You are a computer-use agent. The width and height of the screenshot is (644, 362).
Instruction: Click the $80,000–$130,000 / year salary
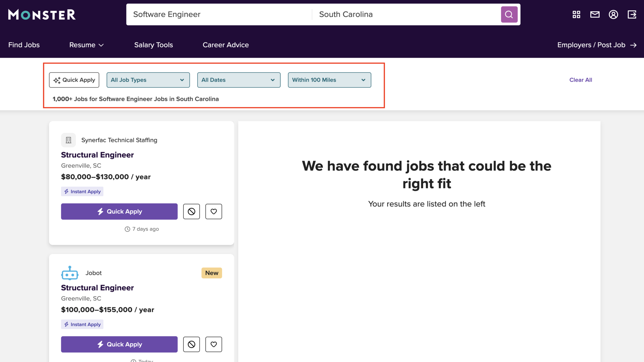106,177
